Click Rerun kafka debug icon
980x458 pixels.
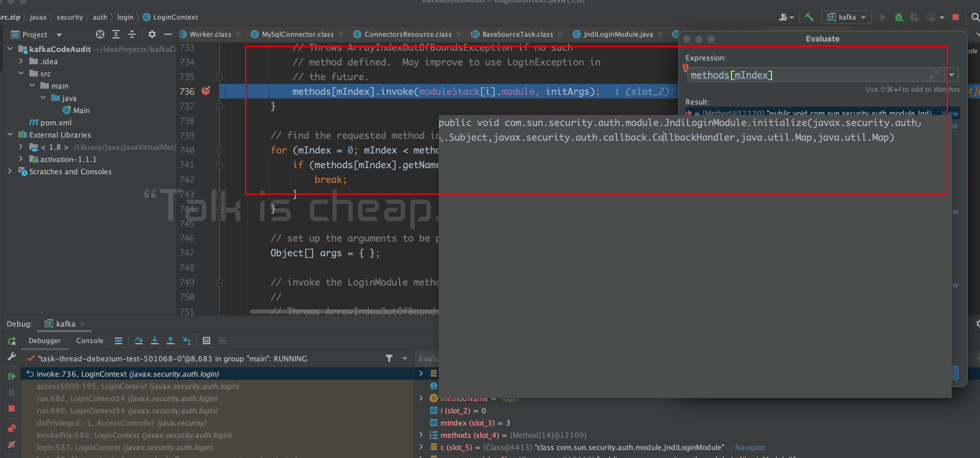tap(12, 341)
